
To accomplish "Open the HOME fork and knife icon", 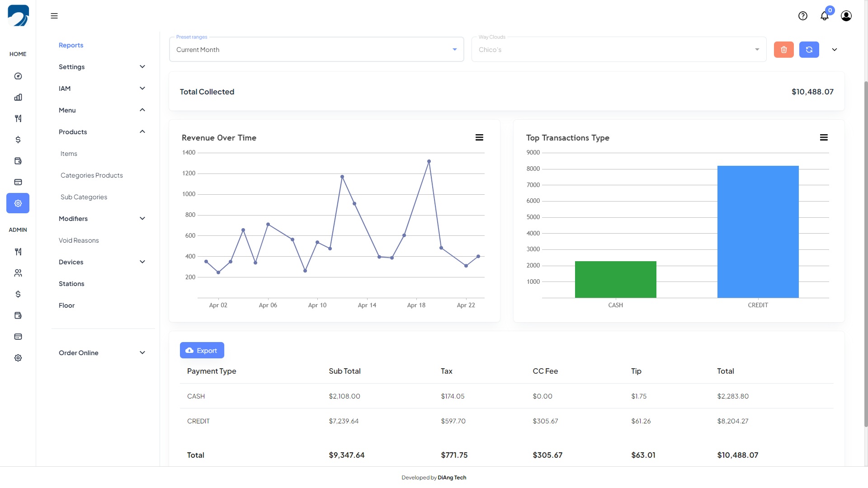I will (18, 118).
